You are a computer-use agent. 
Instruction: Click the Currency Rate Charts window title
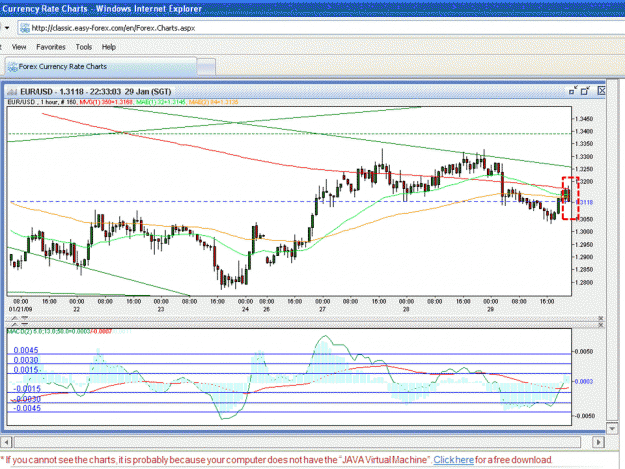(x=102, y=8)
